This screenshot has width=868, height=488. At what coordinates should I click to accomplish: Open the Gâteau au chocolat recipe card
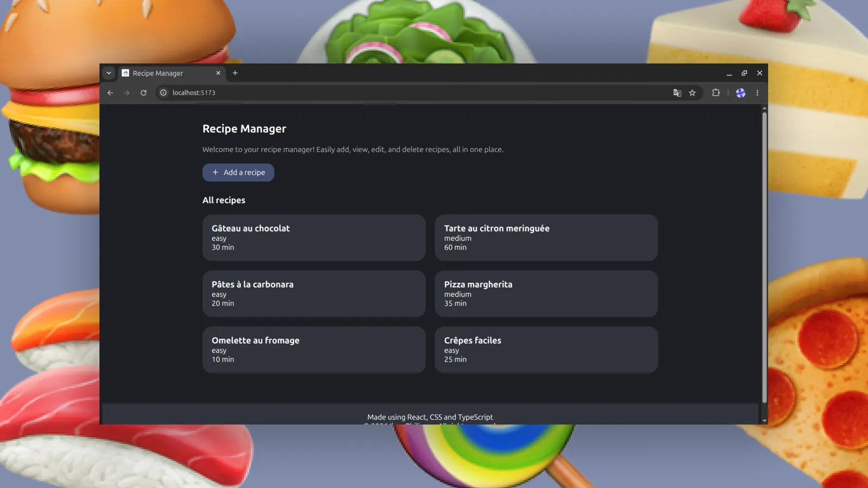coord(314,237)
